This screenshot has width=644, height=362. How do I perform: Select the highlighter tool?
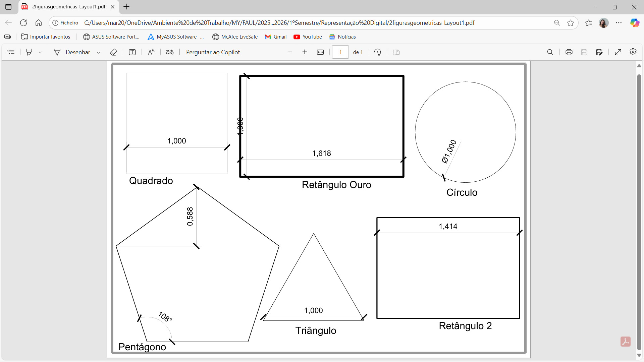[x=29, y=52]
